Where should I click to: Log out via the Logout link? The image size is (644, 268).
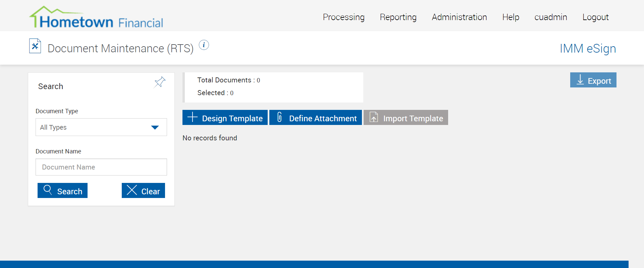pos(595,17)
